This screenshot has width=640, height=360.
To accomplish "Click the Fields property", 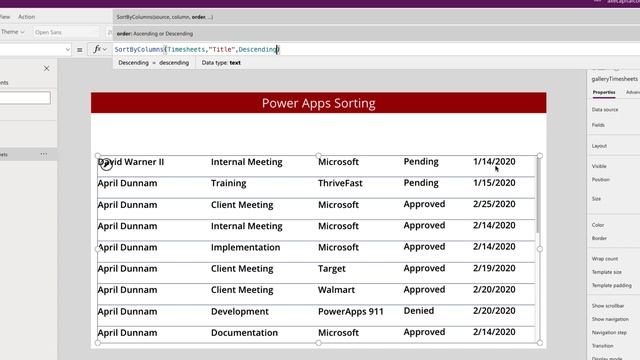I will [598, 125].
